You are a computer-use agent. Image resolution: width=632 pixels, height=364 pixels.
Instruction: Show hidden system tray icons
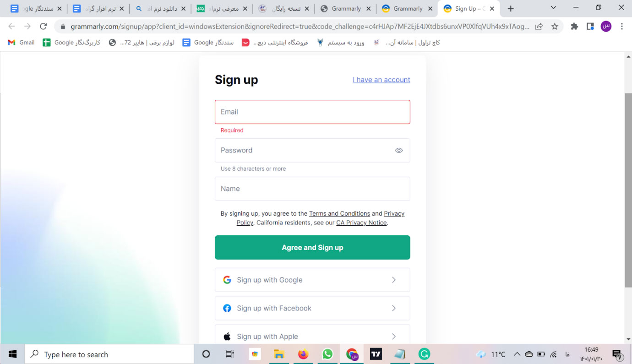(x=517, y=354)
